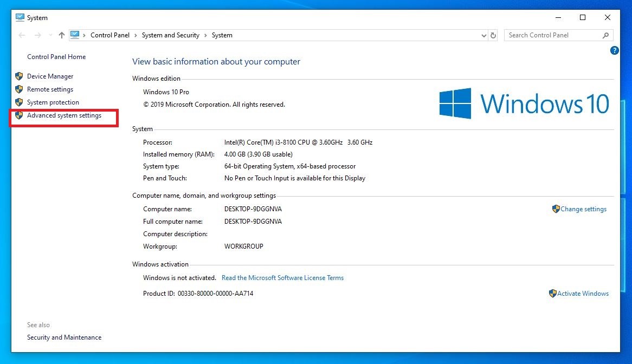Click the Remote settings shield icon
The width and height of the screenshot is (632, 364).
(19, 89)
